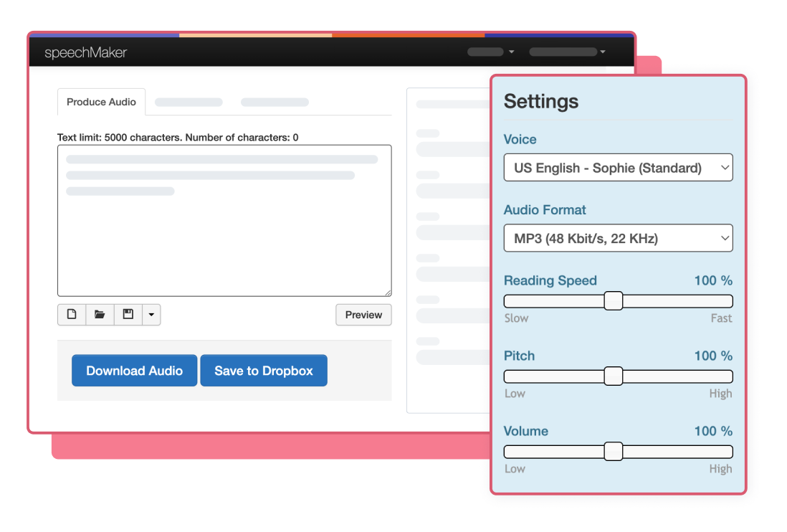
Task: Click the Pitch slider handle
Action: [x=613, y=376]
